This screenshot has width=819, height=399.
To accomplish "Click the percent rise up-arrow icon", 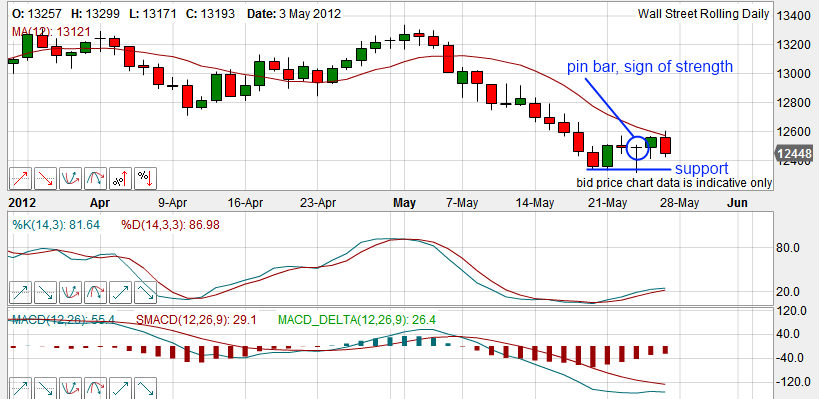I will point(121,179).
